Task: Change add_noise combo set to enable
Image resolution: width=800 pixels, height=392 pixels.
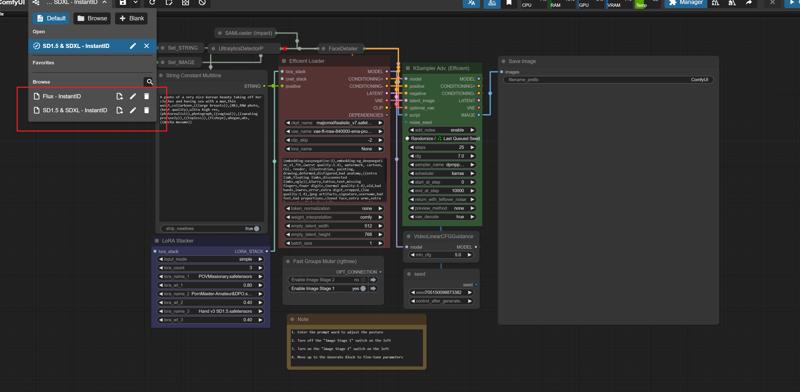Action: pyautogui.click(x=442, y=130)
